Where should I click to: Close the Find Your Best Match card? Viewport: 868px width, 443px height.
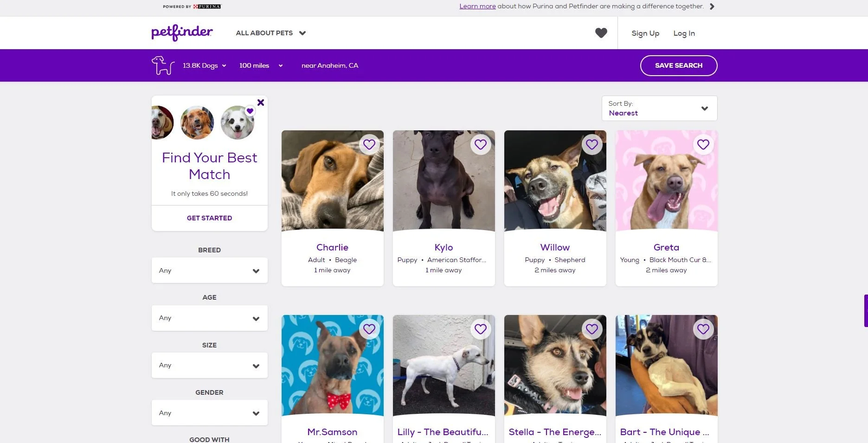coord(261,103)
